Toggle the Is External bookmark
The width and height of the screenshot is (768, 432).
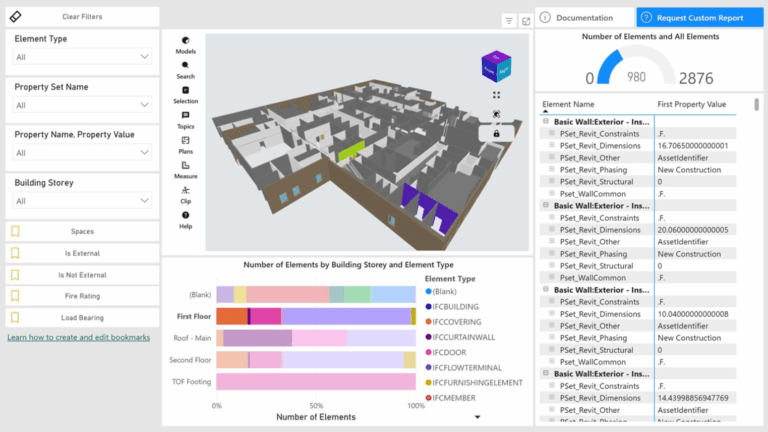coord(82,253)
